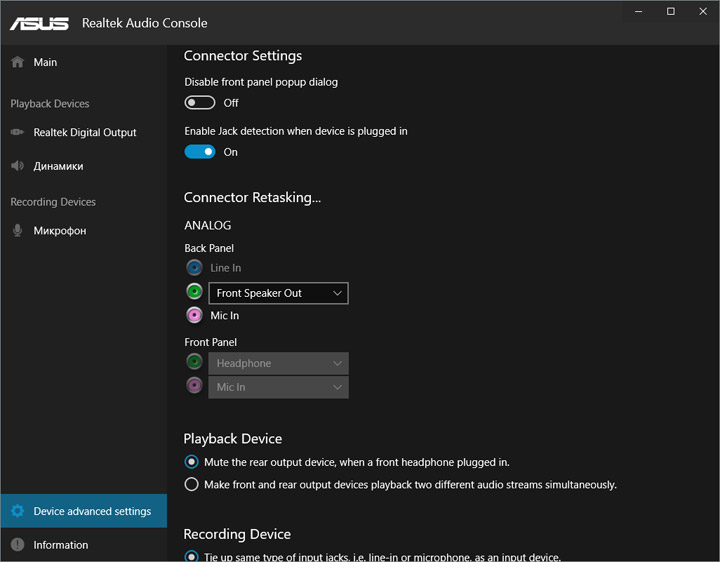Select playback two different audio streams option
This screenshot has width=720, height=562.
[192, 485]
